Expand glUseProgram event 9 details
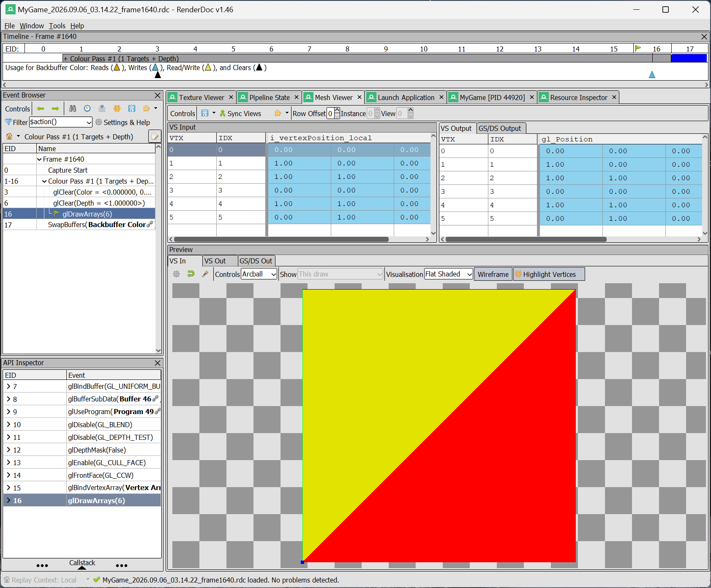711x588 pixels. (x=8, y=412)
